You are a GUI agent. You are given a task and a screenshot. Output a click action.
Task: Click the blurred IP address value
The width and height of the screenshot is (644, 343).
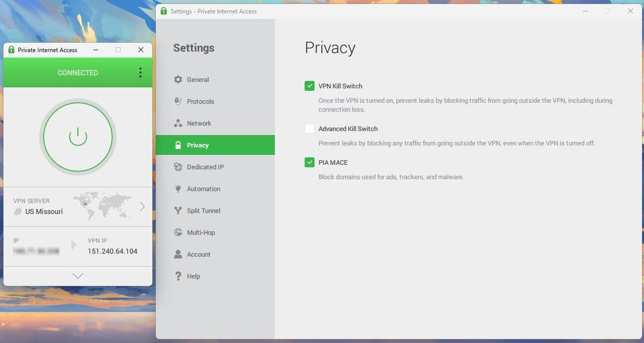point(36,251)
